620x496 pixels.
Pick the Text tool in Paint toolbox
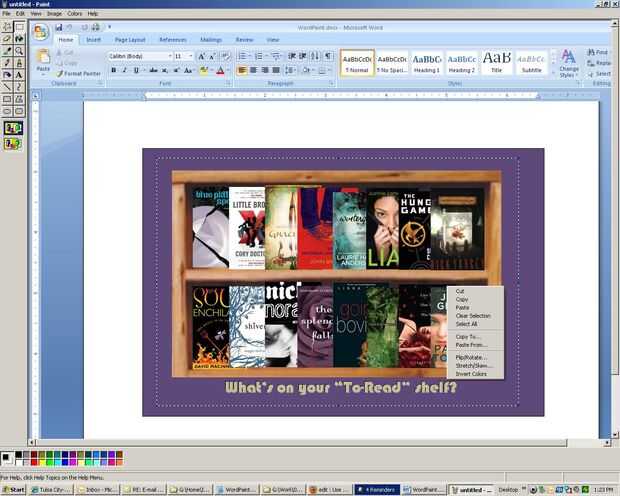[19, 75]
